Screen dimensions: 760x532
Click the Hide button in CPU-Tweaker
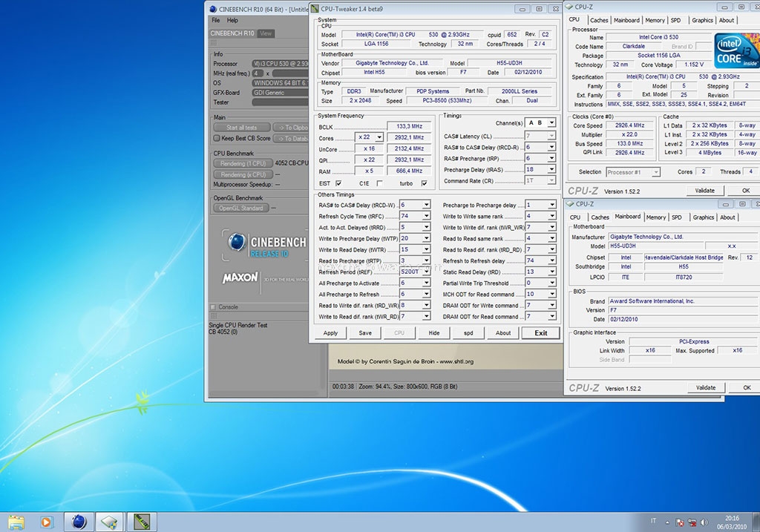coord(433,333)
